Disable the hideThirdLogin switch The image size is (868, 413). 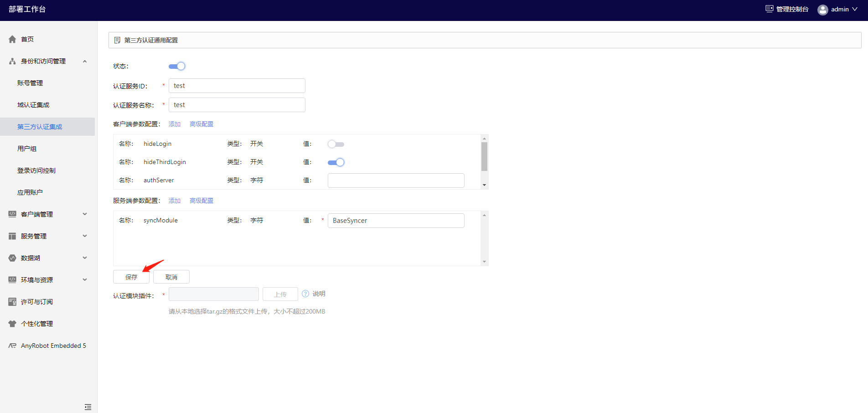(x=336, y=162)
